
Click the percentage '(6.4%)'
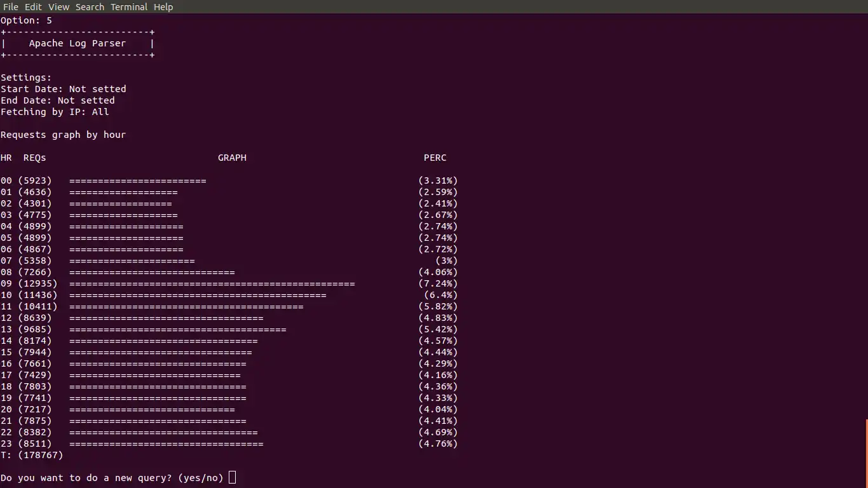[441, 295]
